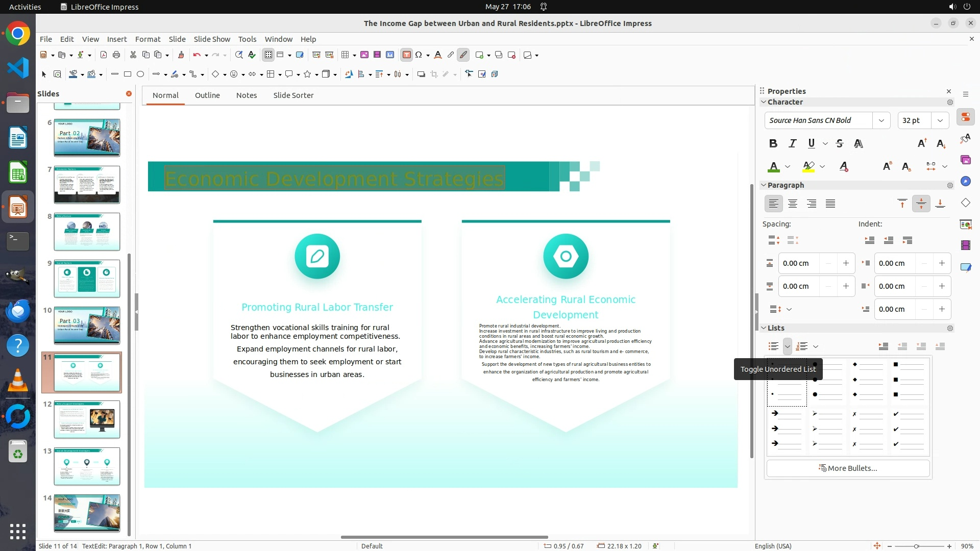Image resolution: width=980 pixels, height=551 pixels.
Task: Select the Ellipse shape tool
Action: 140,74
